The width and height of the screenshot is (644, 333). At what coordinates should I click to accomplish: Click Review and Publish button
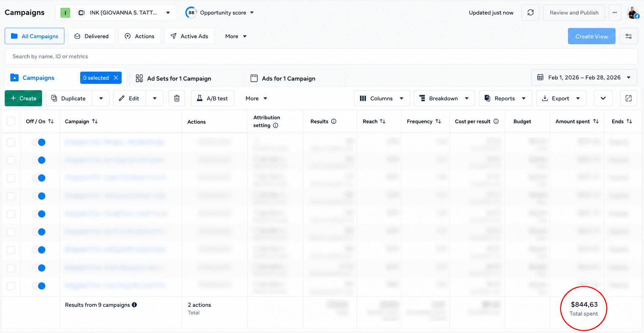tap(574, 13)
